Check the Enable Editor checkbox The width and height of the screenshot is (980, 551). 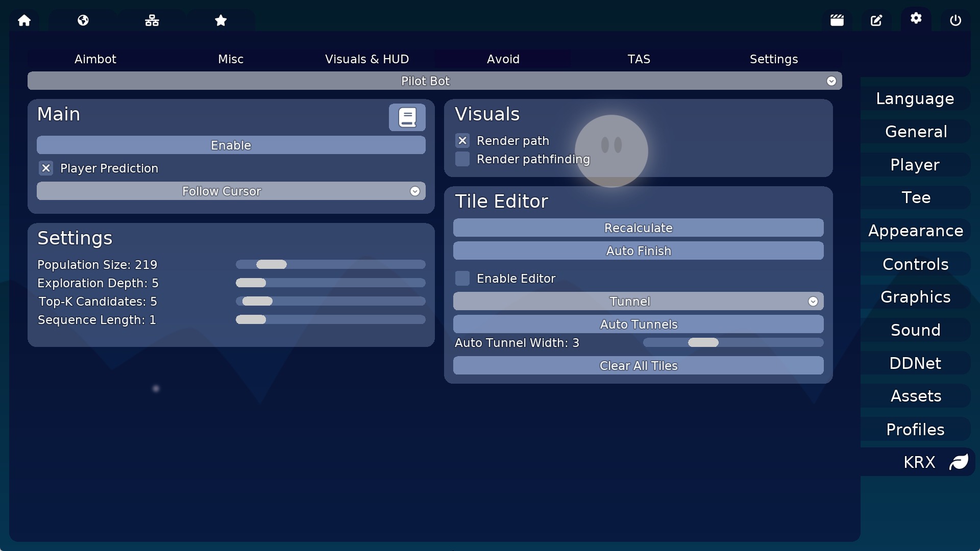coord(462,279)
